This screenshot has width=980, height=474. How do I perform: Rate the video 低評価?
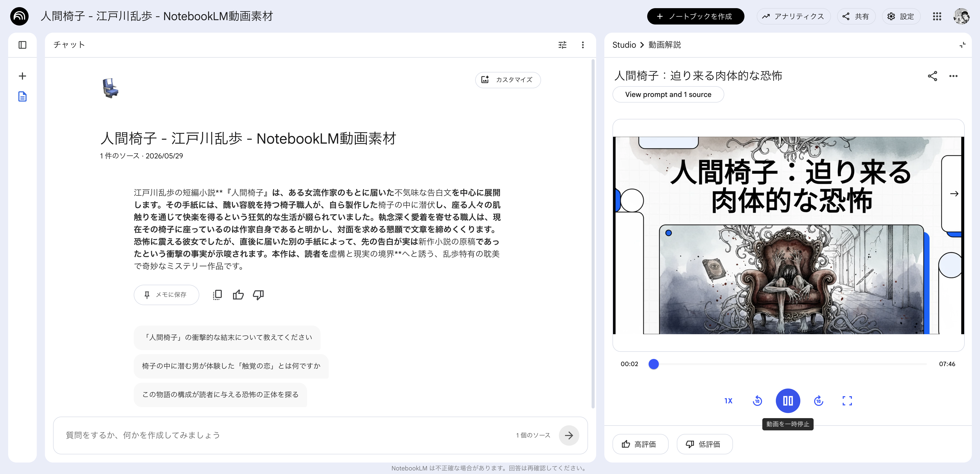pyautogui.click(x=705, y=444)
